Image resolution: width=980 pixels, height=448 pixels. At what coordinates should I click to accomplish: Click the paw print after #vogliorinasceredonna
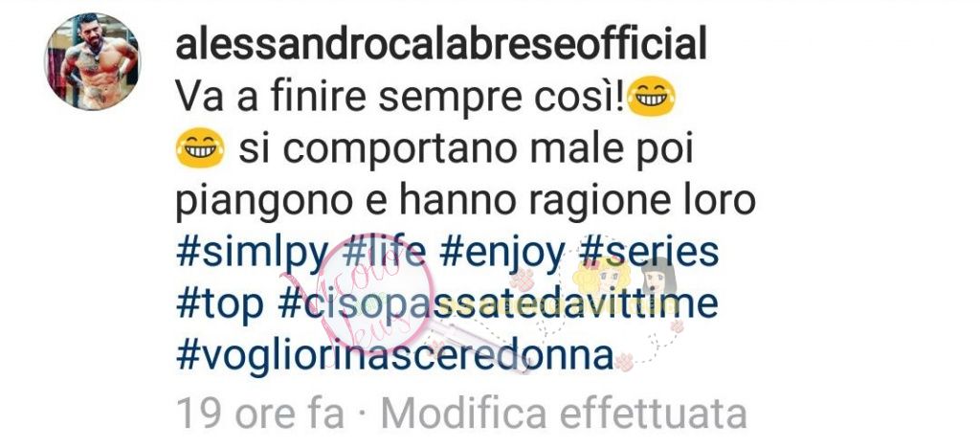pos(624,362)
